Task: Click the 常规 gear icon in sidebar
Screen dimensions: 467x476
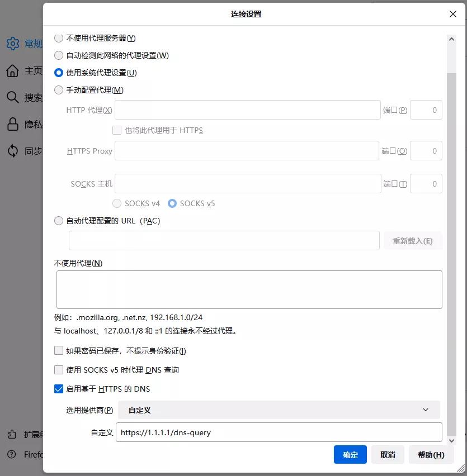Action: 13,44
